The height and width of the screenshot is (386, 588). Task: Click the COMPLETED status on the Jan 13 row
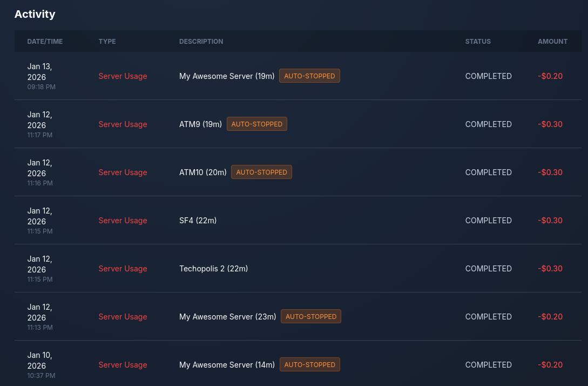coord(488,76)
